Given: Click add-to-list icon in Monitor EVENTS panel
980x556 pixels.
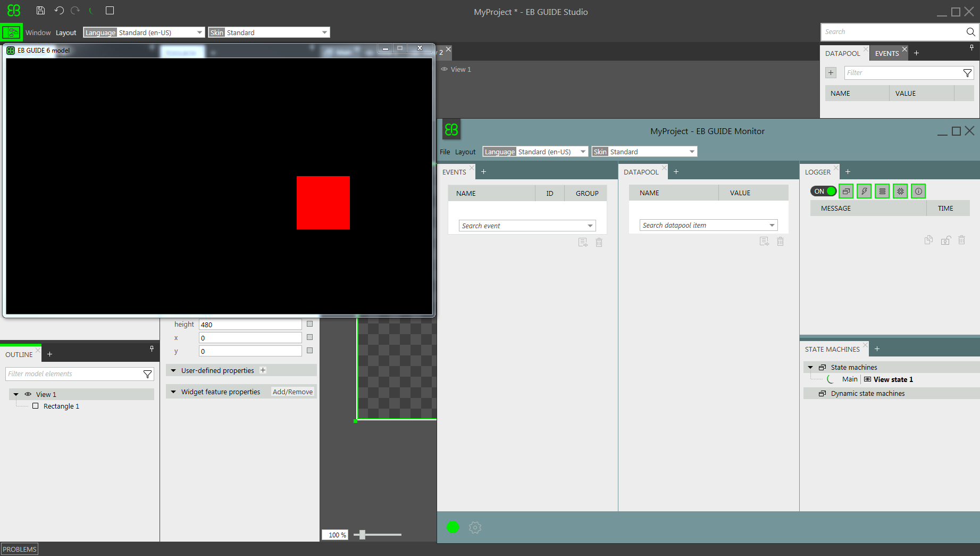Looking at the screenshot, I should pos(583,242).
